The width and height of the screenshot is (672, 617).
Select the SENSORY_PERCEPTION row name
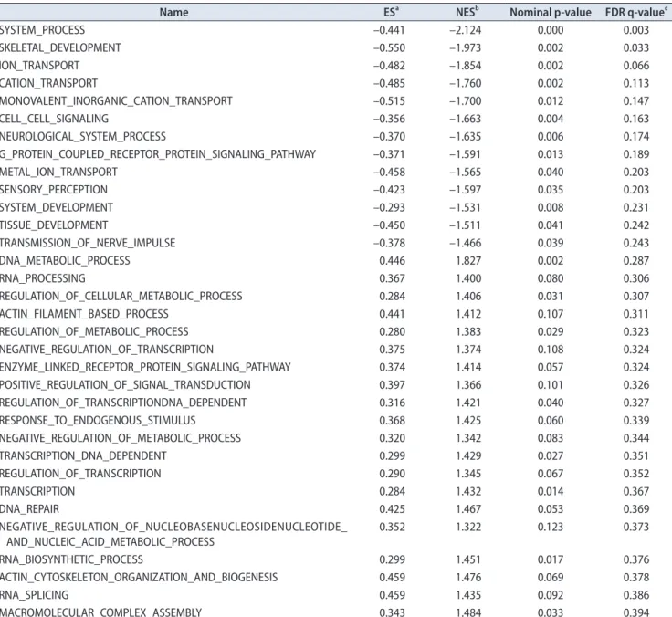[x=54, y=190]
